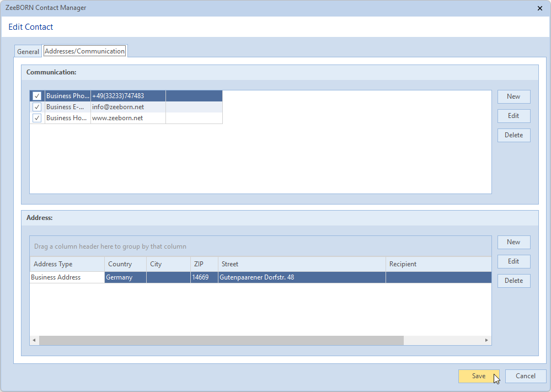Image resolution: width=551 pixels, height=392 pixels.
Task: Toggle the Business Homepage checkbox
Action: (37, 118)
